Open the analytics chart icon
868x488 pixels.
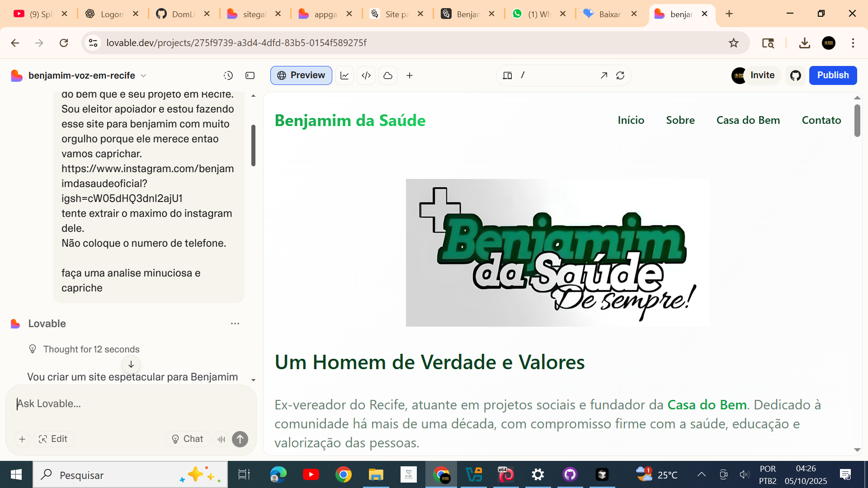tap(344, 75)
